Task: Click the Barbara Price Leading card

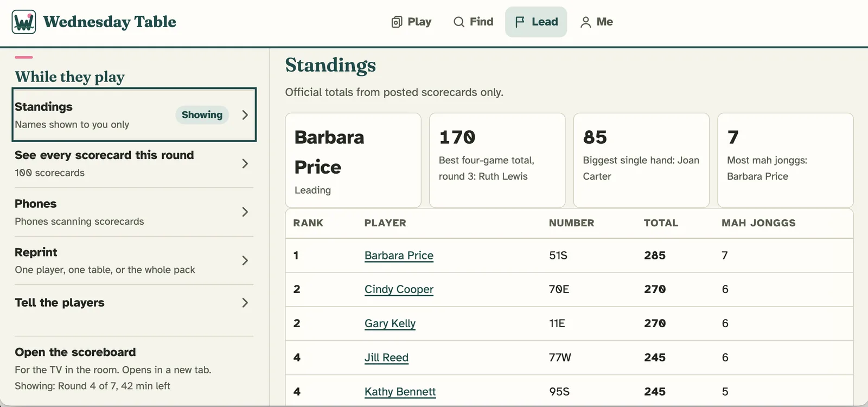Action: click(353, 160)
